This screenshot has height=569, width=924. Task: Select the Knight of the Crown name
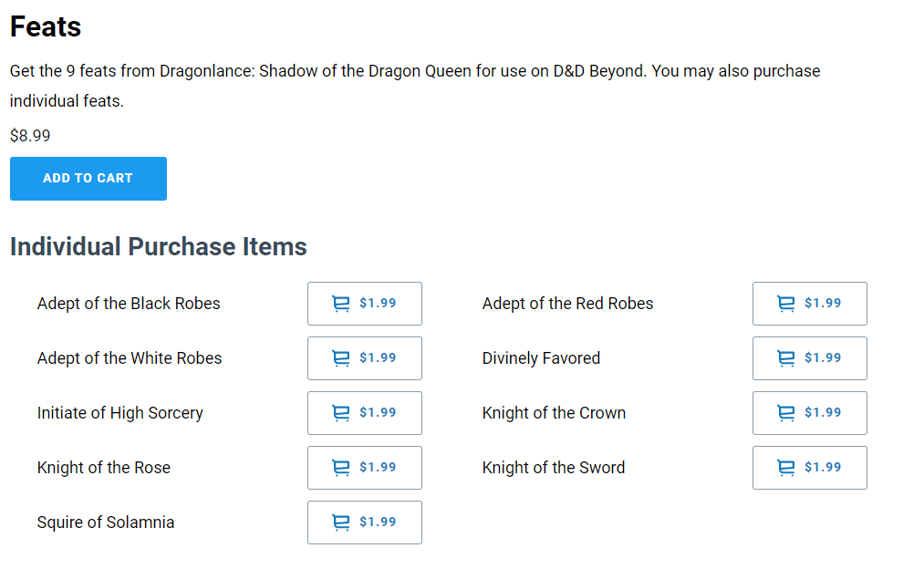click(554, 413)
